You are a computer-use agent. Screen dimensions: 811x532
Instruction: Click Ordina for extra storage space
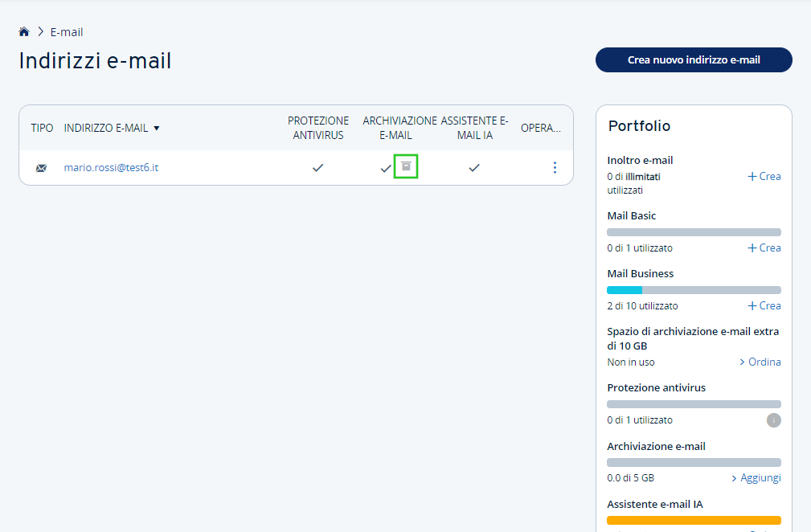[x=760, y=362]
